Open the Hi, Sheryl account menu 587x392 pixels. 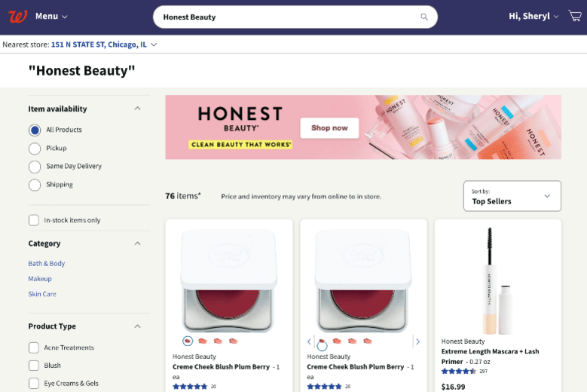point(533,16)
